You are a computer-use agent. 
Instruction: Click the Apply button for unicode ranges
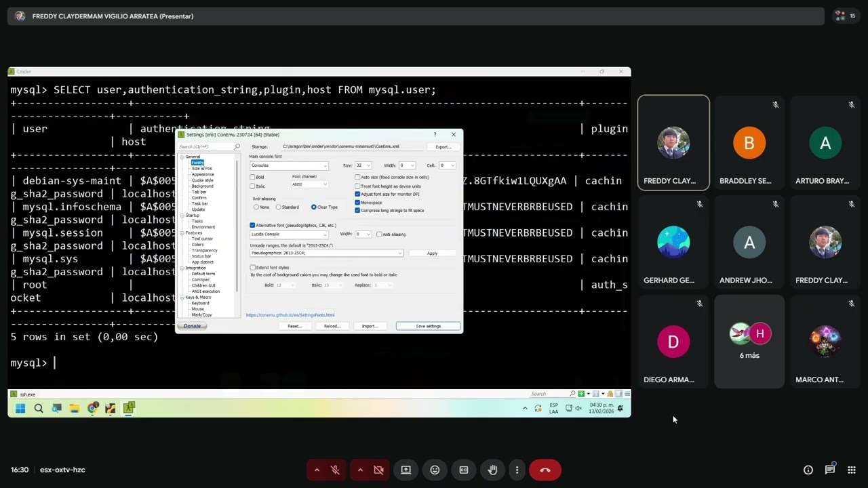click(432, 253)
